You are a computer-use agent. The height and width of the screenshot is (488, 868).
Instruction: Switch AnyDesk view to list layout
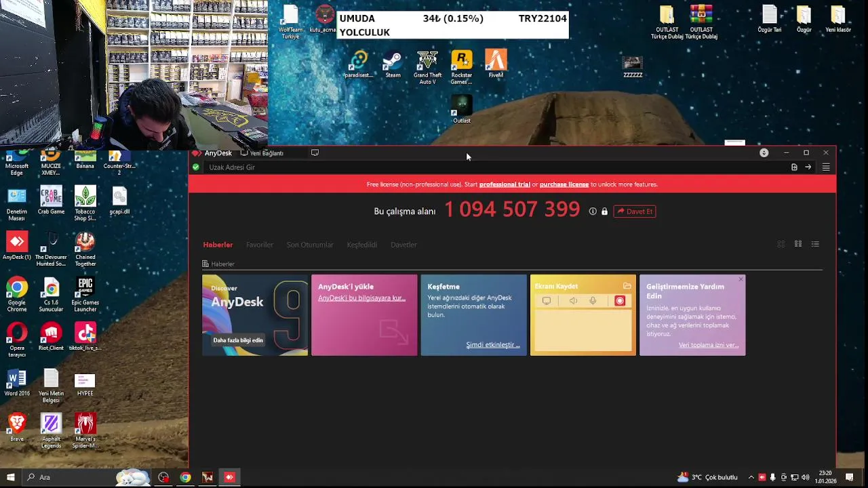point(815,244)
